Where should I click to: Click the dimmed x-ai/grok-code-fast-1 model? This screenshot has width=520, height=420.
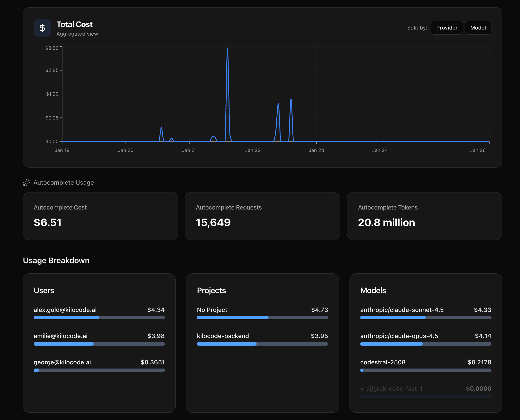coord(391,389)
